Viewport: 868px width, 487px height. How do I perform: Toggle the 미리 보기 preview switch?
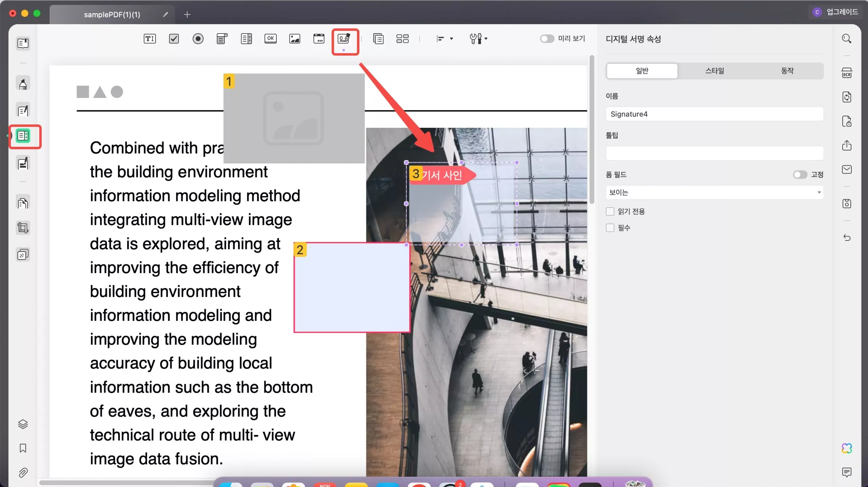point(547,39)
